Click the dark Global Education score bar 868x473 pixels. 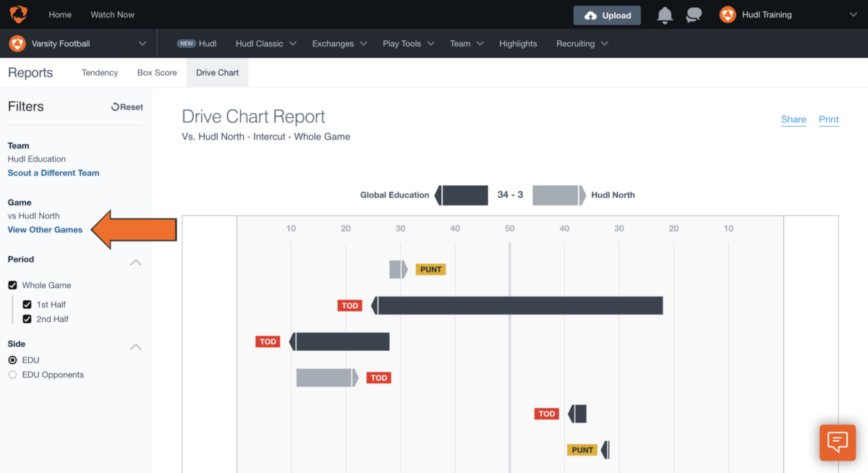463,195
